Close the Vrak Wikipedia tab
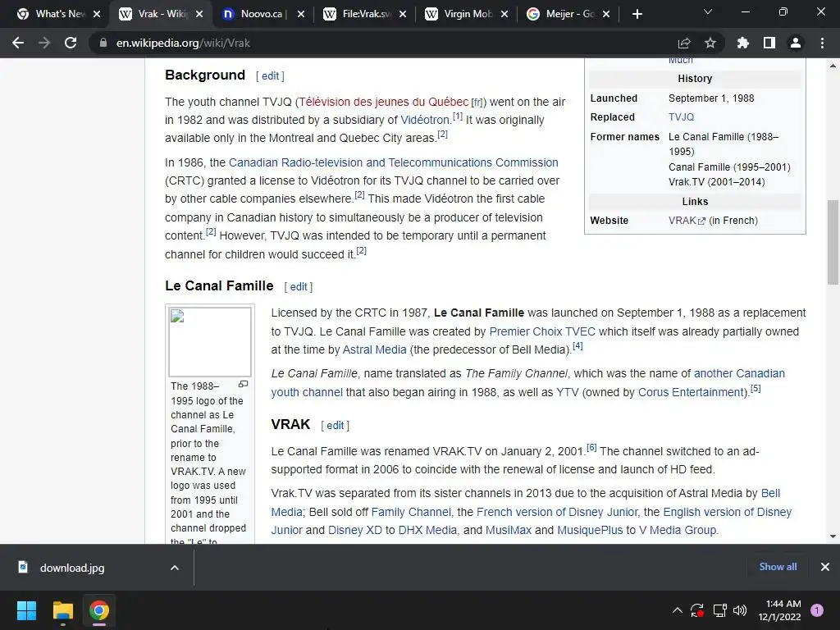 coord(199,14)
